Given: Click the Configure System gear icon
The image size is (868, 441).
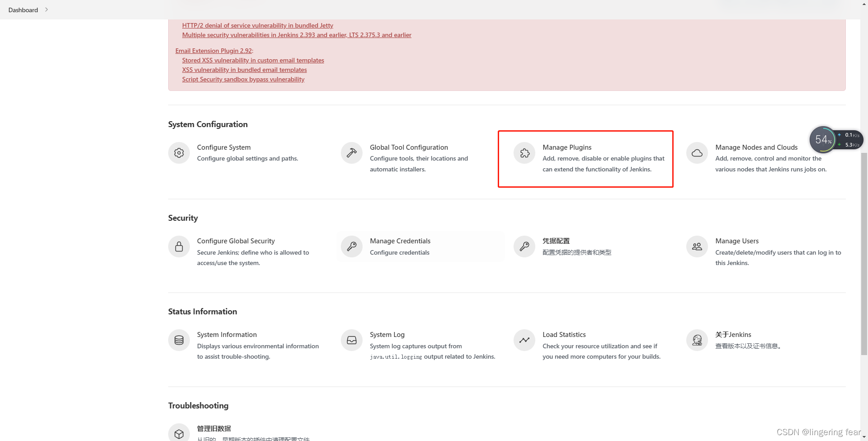Looking at the screenshot, I should (179, 153).
